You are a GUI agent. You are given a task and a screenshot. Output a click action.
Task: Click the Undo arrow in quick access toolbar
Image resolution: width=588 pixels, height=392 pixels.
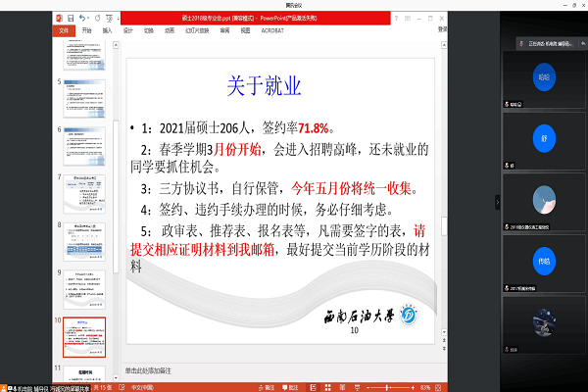80,18
